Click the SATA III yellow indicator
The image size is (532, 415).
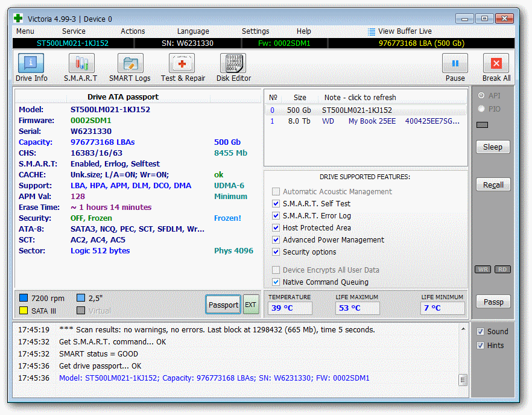tap(24, 311)
